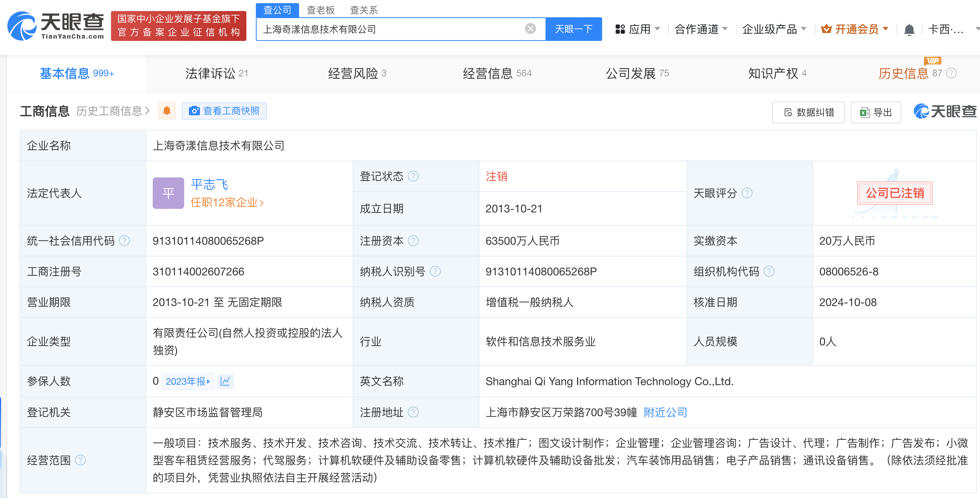
Task: Open legal representative 平志飞 profile link
Action: (x=210, y=185)
